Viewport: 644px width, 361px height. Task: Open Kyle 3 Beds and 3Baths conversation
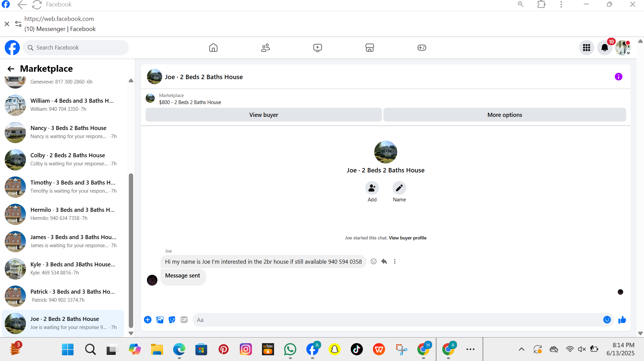(x=63, y=268)
